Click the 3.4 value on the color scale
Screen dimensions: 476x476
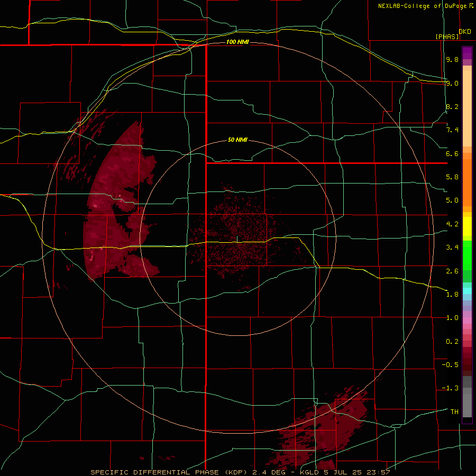(452, 247)
